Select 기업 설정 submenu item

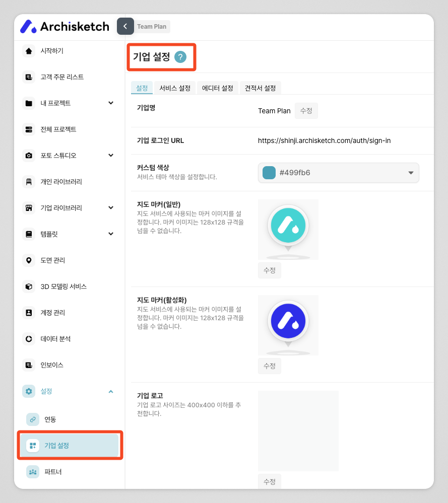[x=70, y=446]
